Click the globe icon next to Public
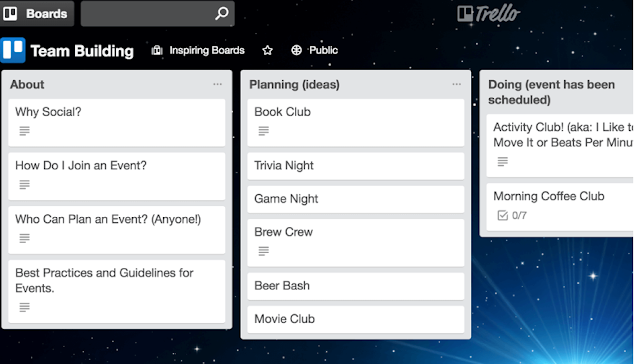 296,50
